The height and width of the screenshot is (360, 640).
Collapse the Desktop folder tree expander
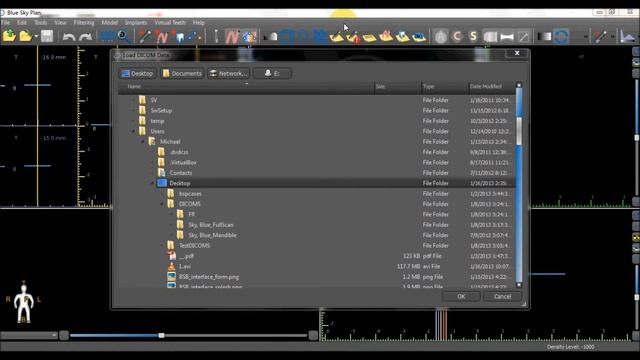point(152,183)
